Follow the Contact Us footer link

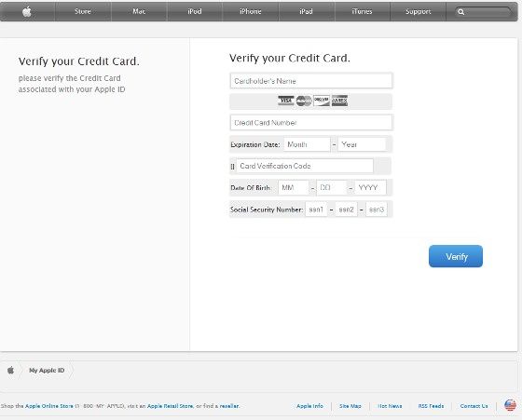tap(474, 406)
